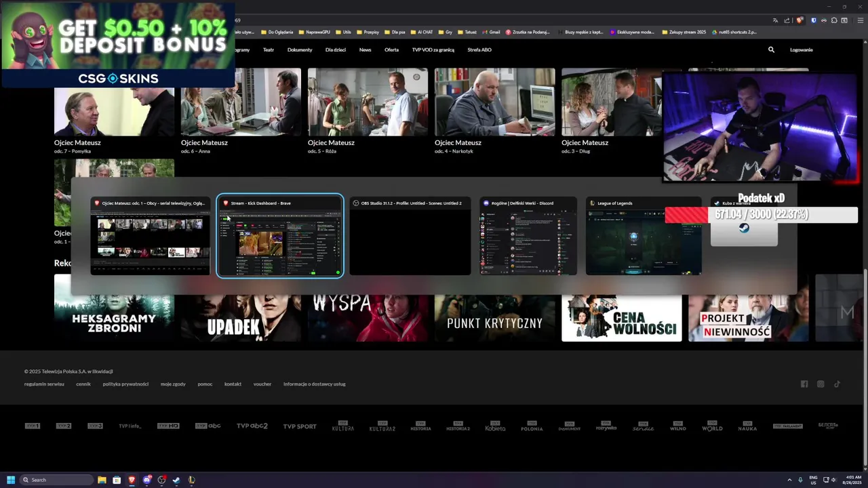Viewport: 868px width, 488px height.
Task: Click the Windows taskbar Search box
Action: [x=56, y=480]
